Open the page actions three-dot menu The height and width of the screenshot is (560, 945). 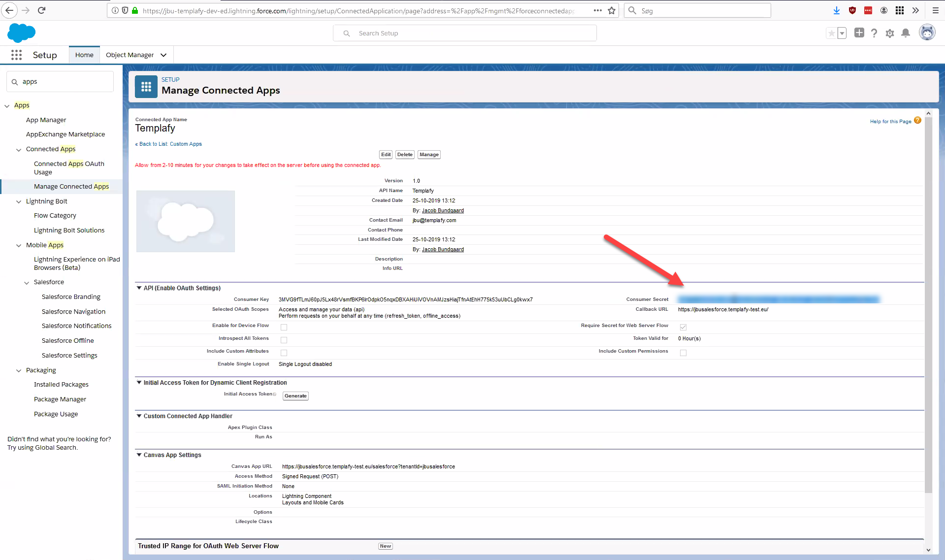pos(597,10)
